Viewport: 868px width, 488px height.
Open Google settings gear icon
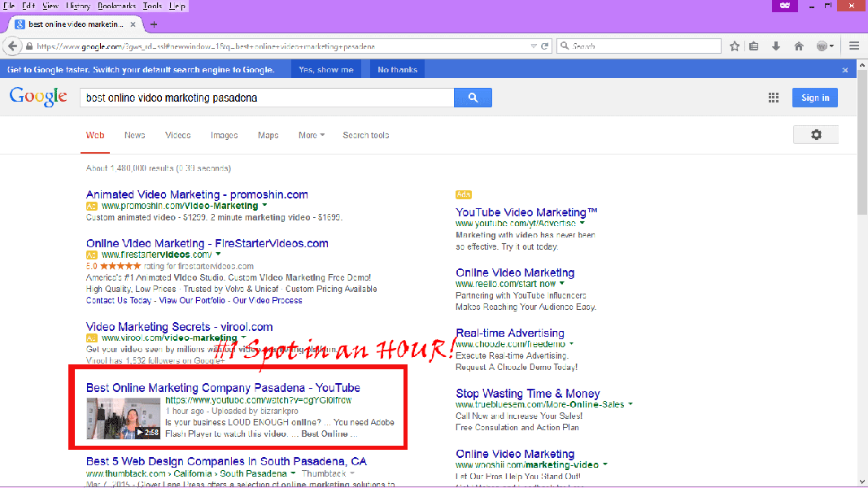point(816,135)
